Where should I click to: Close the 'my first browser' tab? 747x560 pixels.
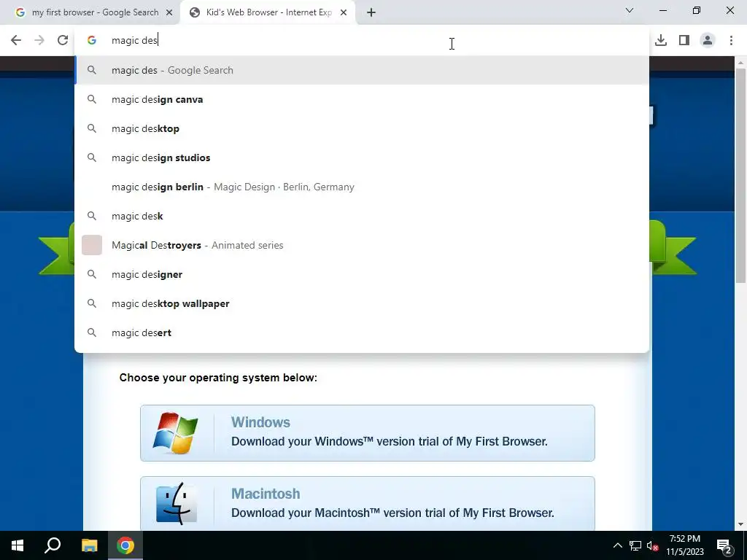tap(169, 13)
